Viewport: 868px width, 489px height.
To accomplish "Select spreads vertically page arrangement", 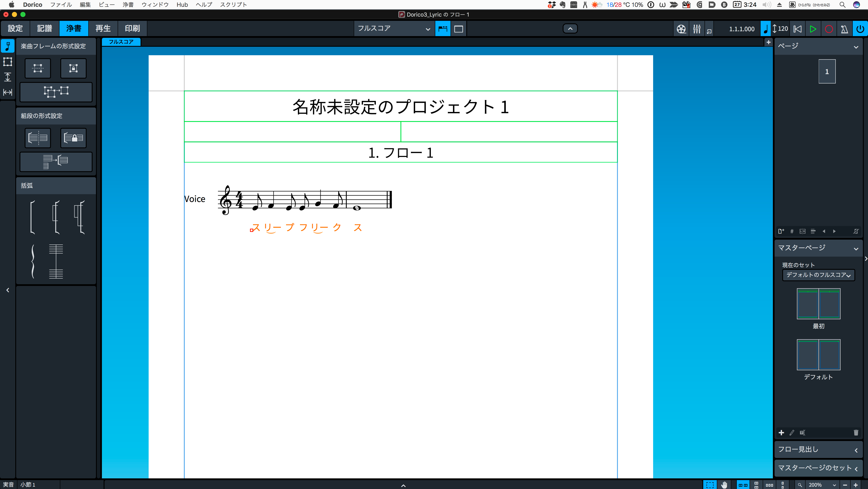I will [756, 485].
